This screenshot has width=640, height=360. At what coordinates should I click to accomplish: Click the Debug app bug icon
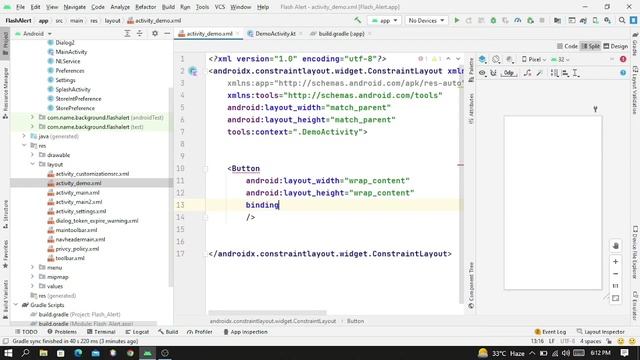pyautogui.click(x=493, y=20)
